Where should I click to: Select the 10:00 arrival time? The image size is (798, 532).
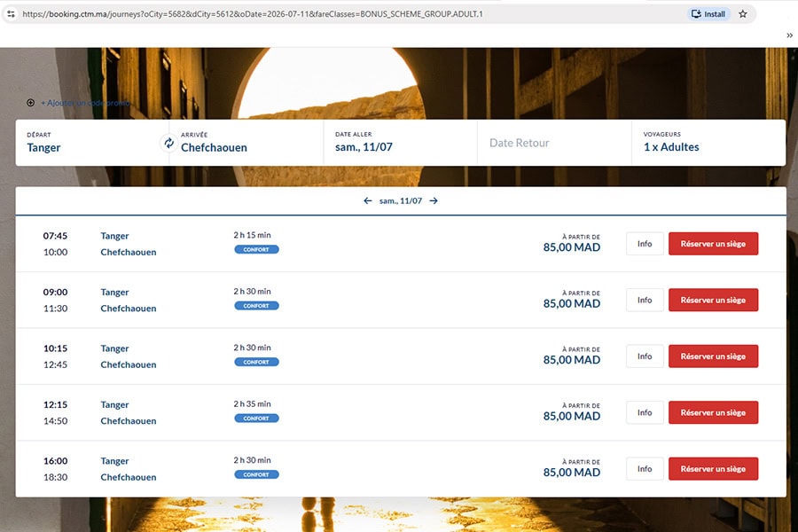[55, 252]
